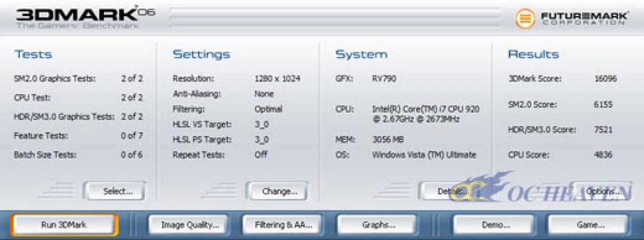Open results Options button
This screenshot has width=644, height=240.
coord(602,191)
